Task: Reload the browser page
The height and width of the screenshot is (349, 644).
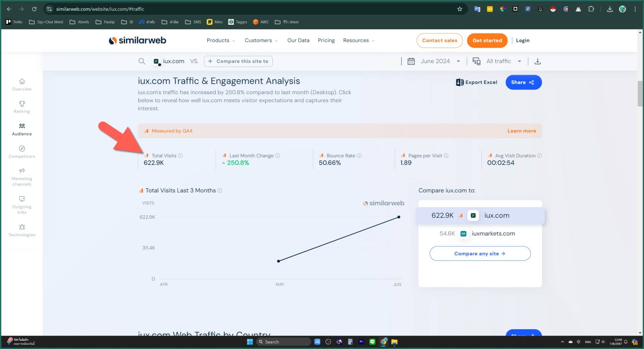Action: pos(34,9)
